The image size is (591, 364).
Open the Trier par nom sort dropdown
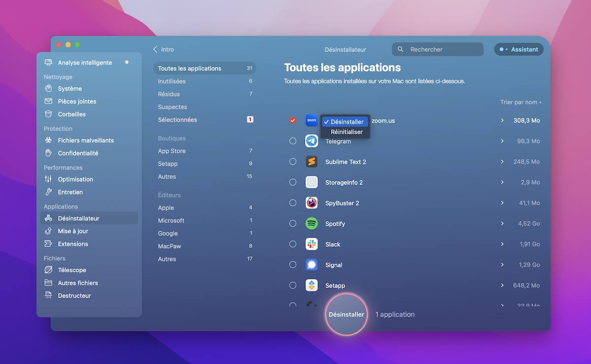[521, 102]
